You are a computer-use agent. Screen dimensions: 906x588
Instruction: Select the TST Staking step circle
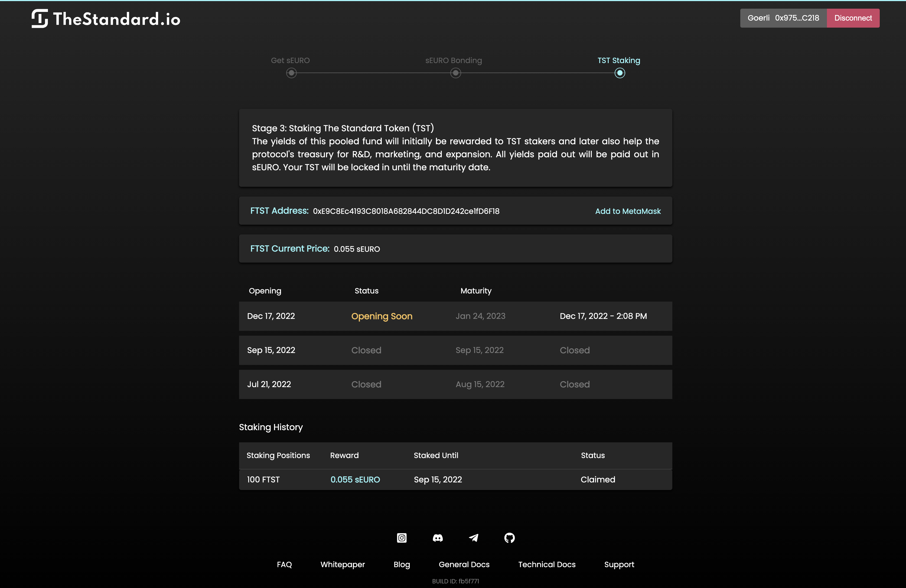(x=620, y=73)
